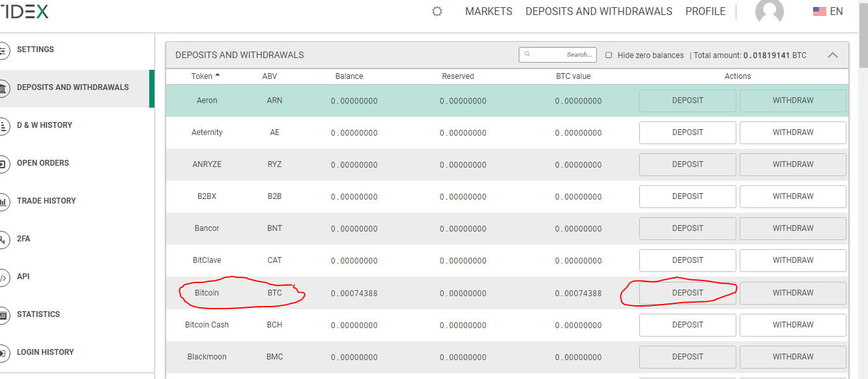Click WITHDRAW for Aeron
Image resolution: width=868 pixels, height=379 pixels.
pyautogui.click(x=793, y=100)
